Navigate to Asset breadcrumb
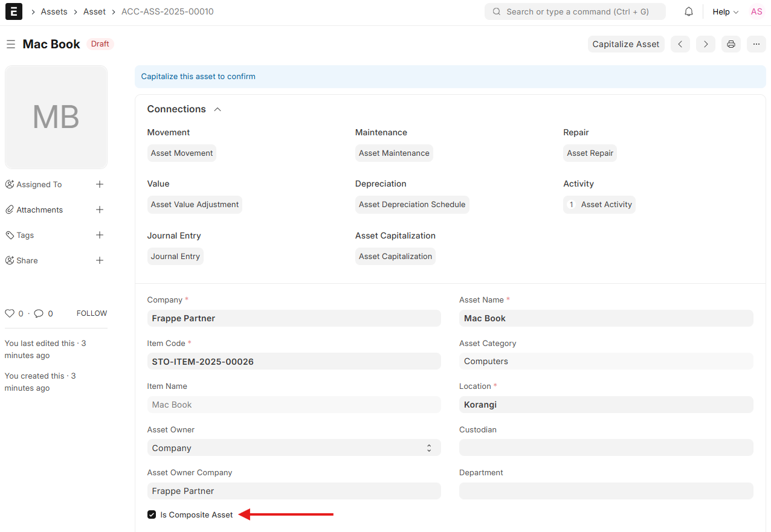 click(x=94, y=12)
